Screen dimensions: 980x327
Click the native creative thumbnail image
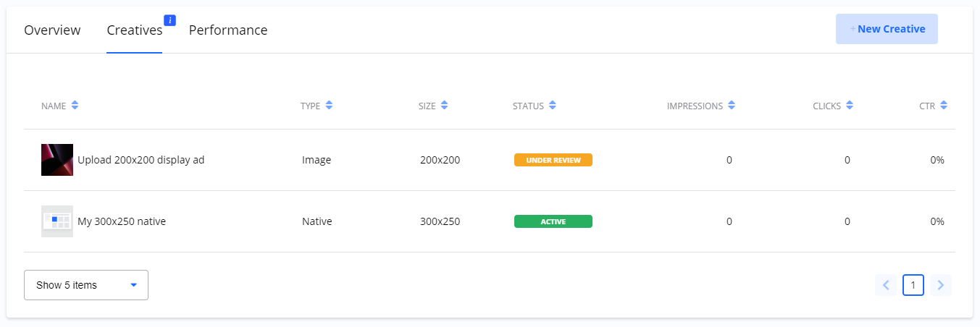point(57,221)
